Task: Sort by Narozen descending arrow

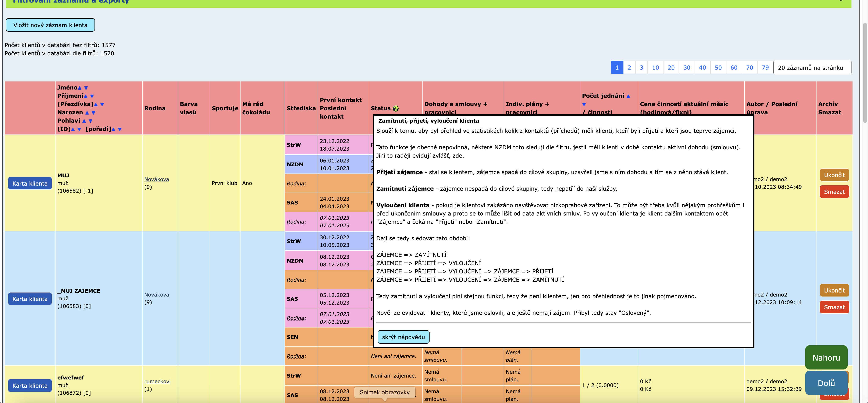Action: (x=93, y=113)
